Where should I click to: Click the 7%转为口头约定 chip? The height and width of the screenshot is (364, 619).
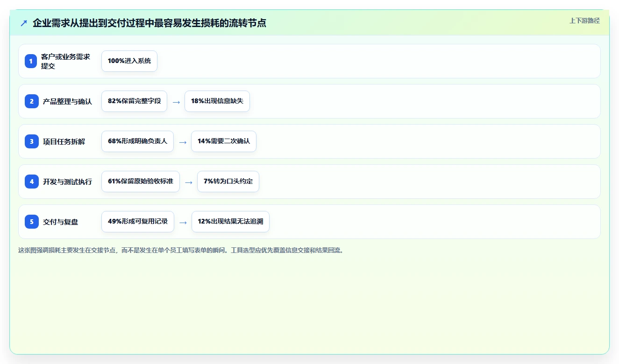tap(228, 182)
